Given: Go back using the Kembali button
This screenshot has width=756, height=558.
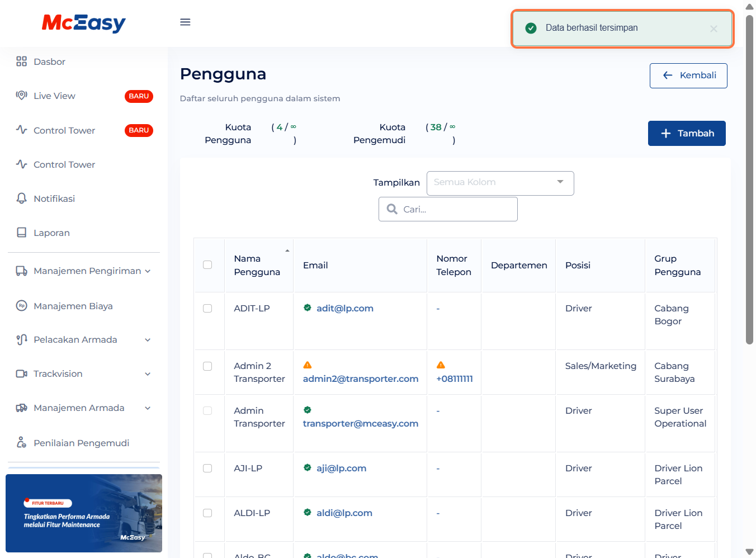Looking at the screenshot, I should [688, 75].
